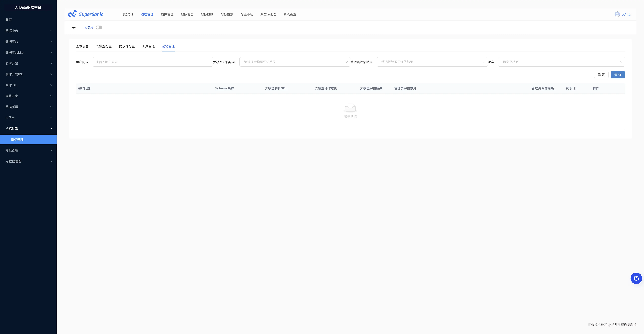Switch to the 大模型配置 tab
This screenshot has height=334, width=644.
click(104, 46)
